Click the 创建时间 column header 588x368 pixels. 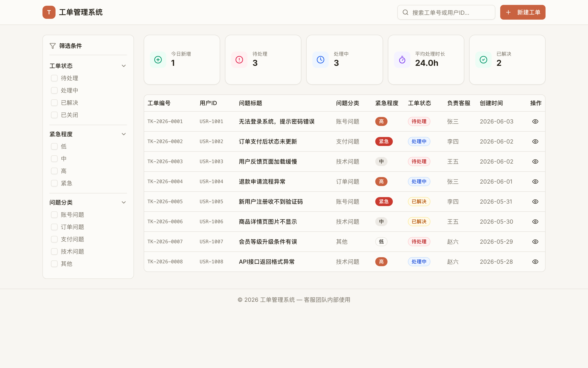point(491,103)
